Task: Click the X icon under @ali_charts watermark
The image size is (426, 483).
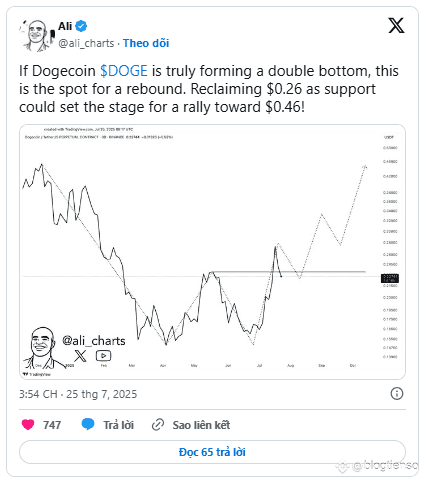Action: coord(80,356)
